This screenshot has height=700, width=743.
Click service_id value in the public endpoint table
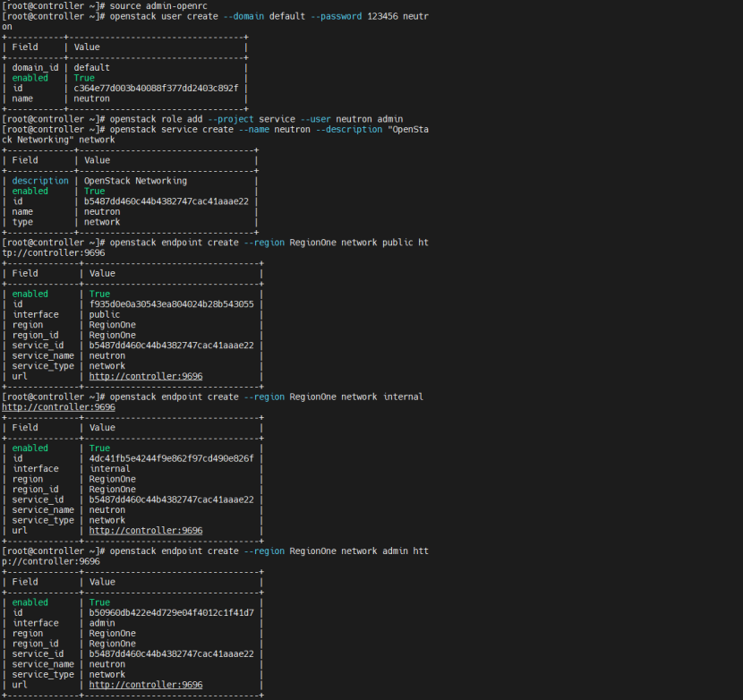(x=172, y=346)
